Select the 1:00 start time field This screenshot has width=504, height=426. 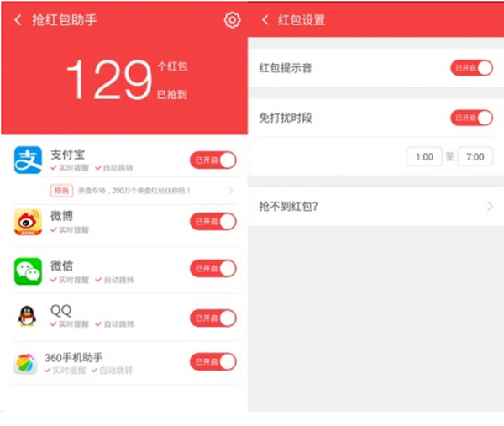424,156
